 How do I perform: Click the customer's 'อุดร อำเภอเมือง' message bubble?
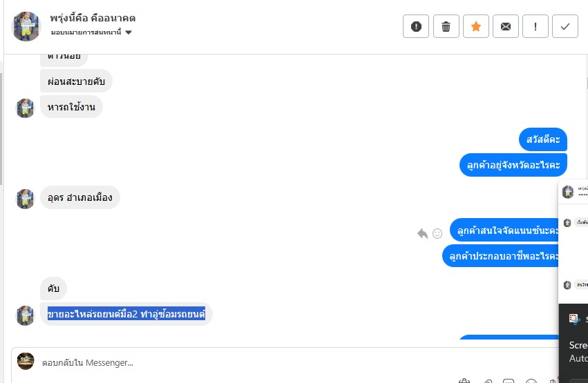pos(80,197)
